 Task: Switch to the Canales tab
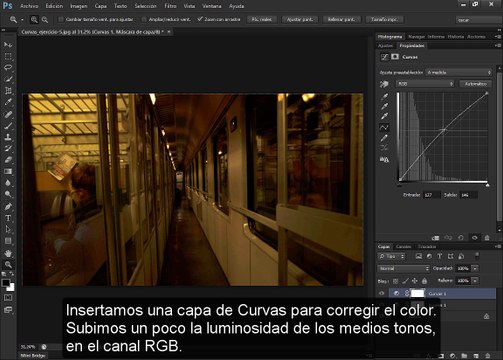point(403,247)
